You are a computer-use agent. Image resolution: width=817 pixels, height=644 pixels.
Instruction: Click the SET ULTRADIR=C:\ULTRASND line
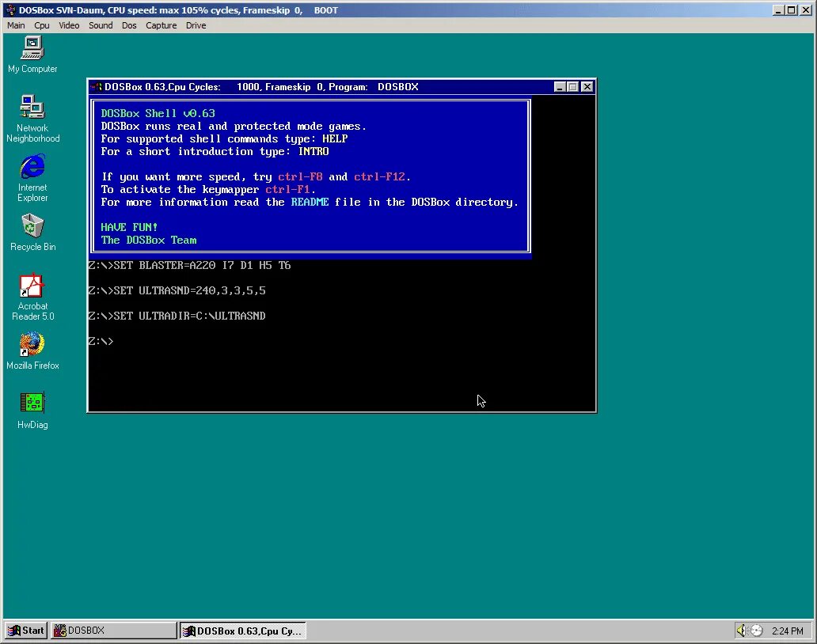pos(177,316)
